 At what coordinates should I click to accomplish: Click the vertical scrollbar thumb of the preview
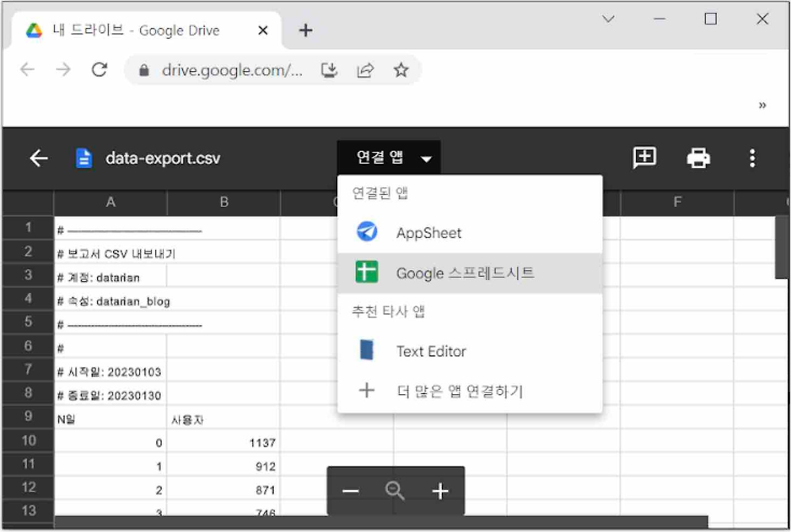(782, 247)
